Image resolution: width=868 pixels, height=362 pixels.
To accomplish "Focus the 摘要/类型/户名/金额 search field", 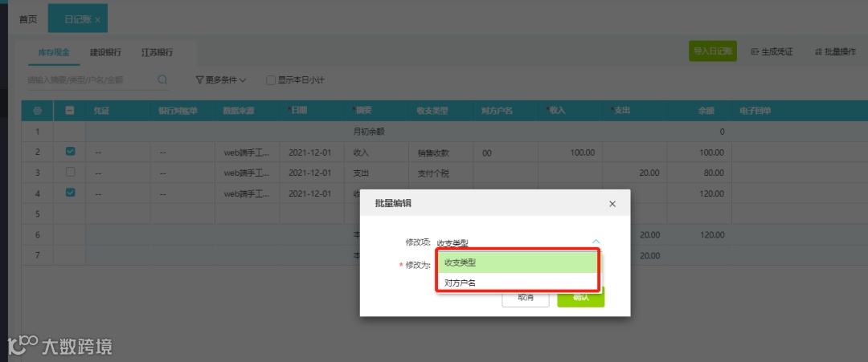I will coord(92,80).
